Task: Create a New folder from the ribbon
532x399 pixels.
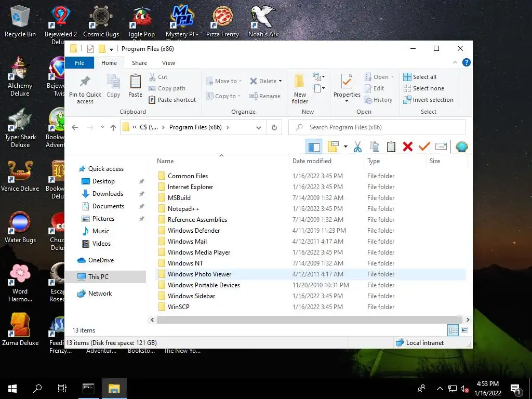Action: [x=300, y=89]
